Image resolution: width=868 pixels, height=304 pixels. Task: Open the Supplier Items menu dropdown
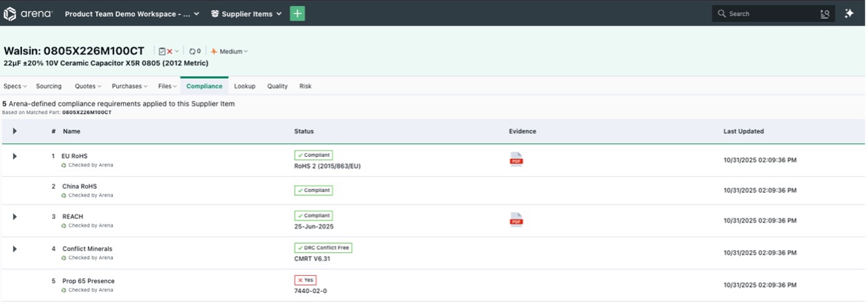click(246, 14)
